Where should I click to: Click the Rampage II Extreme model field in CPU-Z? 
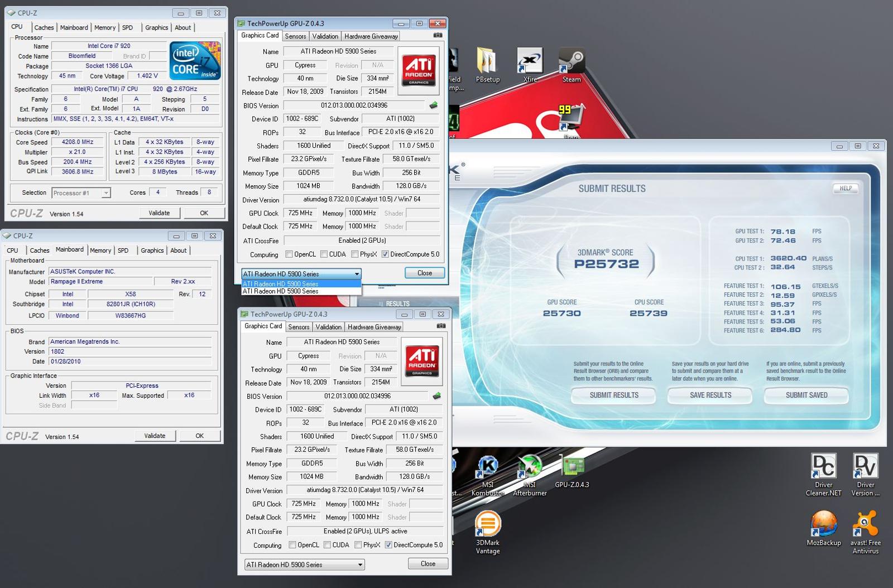click(100, 282)
